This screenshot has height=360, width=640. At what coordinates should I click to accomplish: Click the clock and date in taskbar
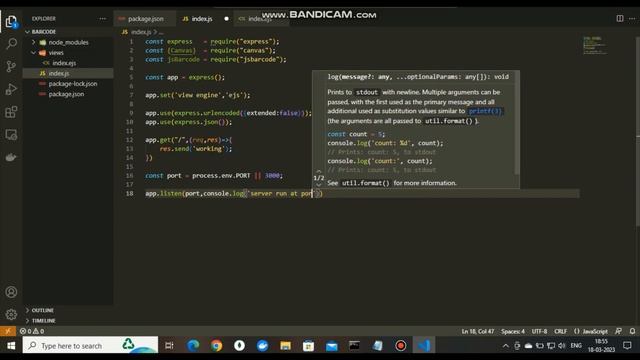[601, 346]
